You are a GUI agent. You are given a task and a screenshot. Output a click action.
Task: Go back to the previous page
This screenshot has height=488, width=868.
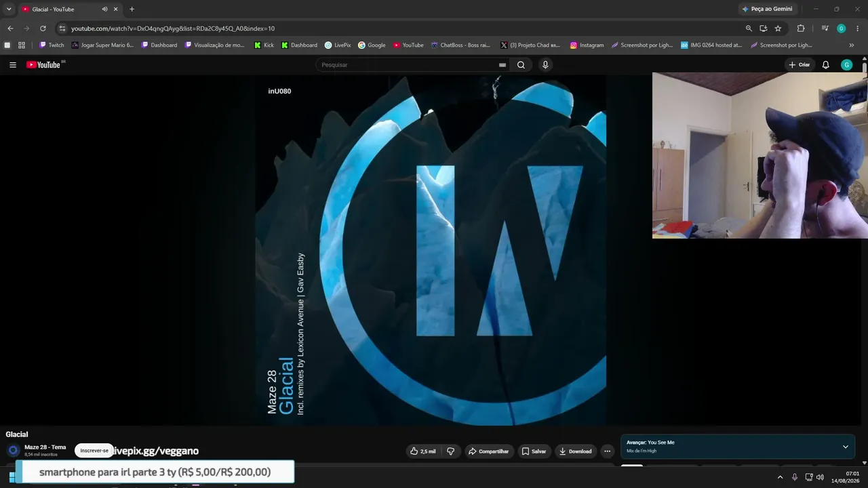click(x=10, y=28)
